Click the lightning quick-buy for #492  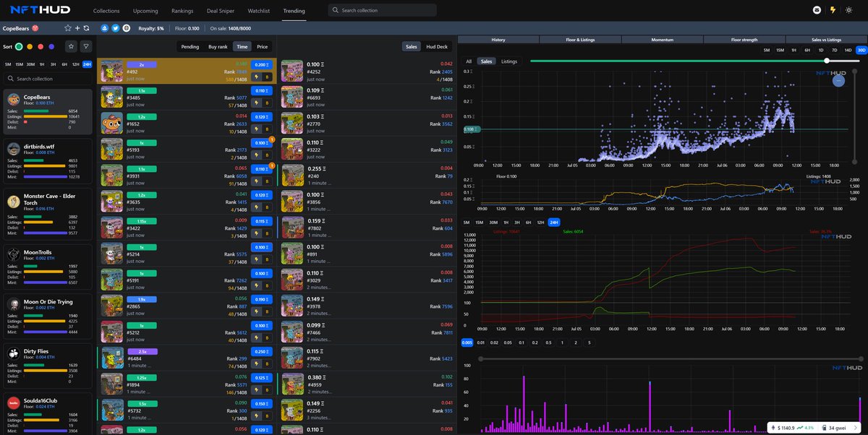pyautogui.click(x=256, y=76)
